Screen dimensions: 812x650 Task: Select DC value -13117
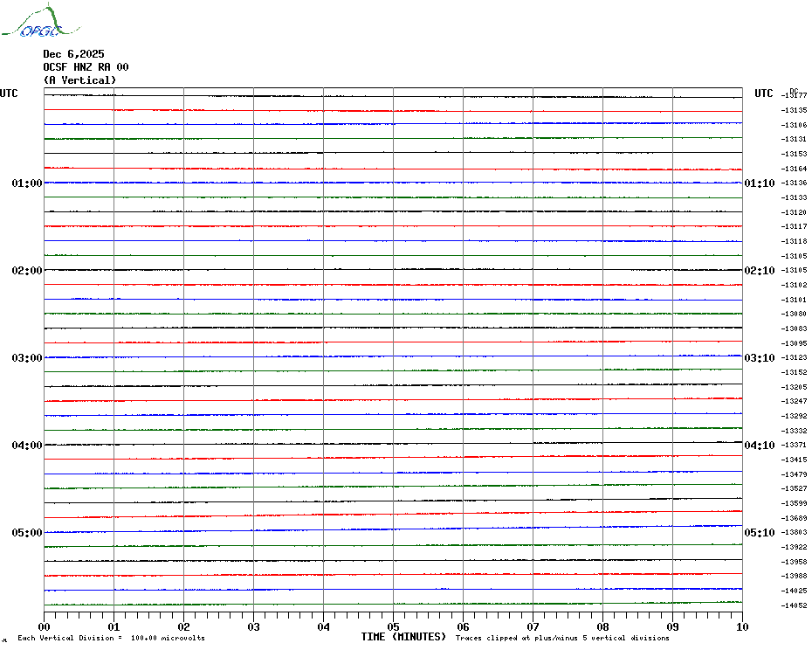click(x=795, y=226)
